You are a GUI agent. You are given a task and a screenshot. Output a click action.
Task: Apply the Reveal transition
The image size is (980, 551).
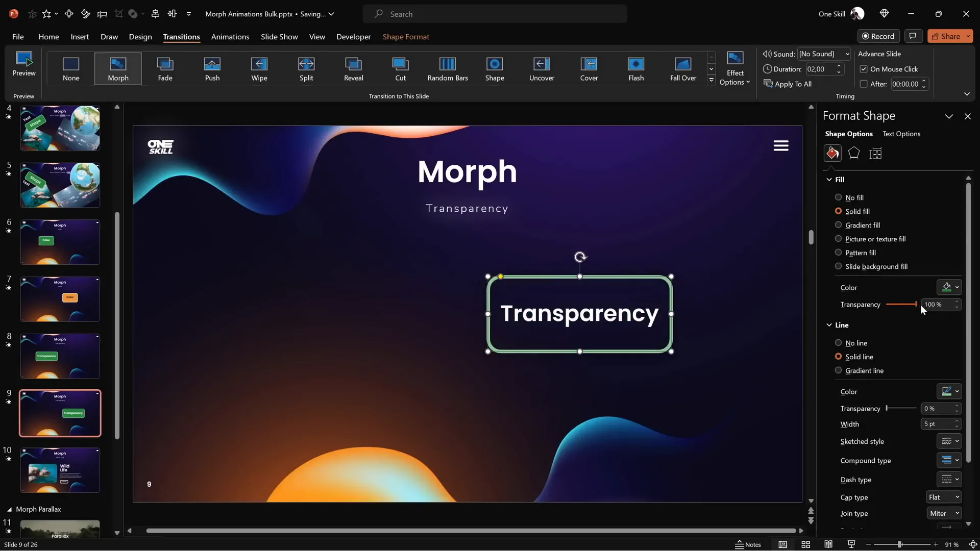point(354,69)
